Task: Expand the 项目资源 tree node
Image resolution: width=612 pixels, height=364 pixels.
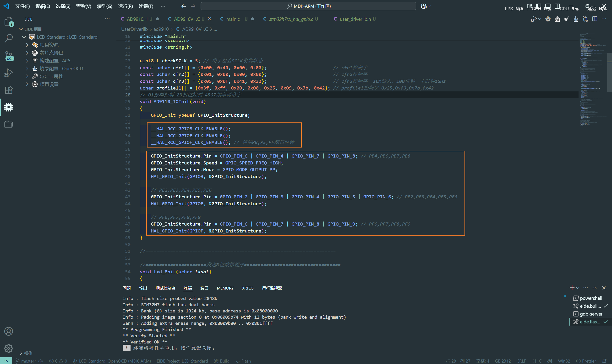Action: (x=27, y=45)
